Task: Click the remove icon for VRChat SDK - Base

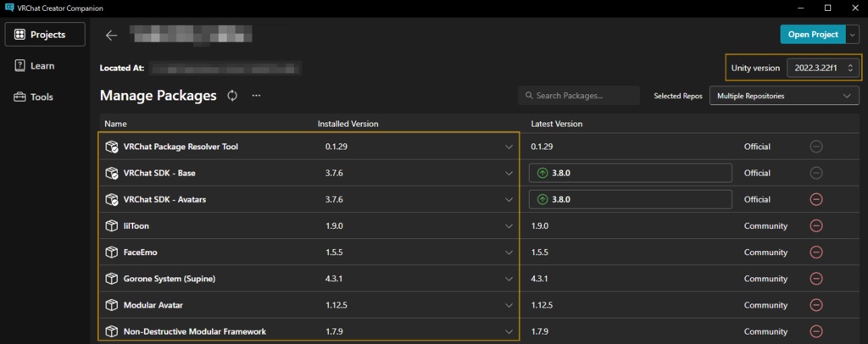Action: click(x=816, y=173)
